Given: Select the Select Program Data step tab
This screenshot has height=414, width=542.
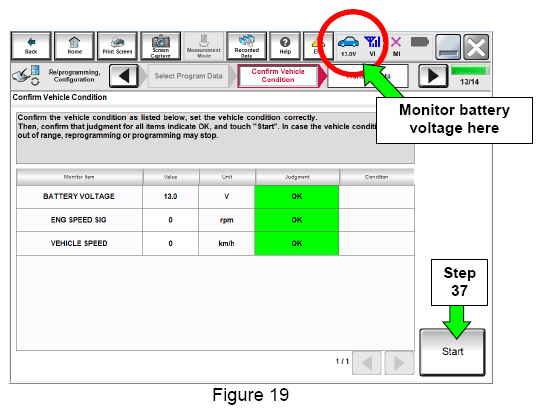Looking at the screenshot, I should pyautogui.click(x=188, y=76).
